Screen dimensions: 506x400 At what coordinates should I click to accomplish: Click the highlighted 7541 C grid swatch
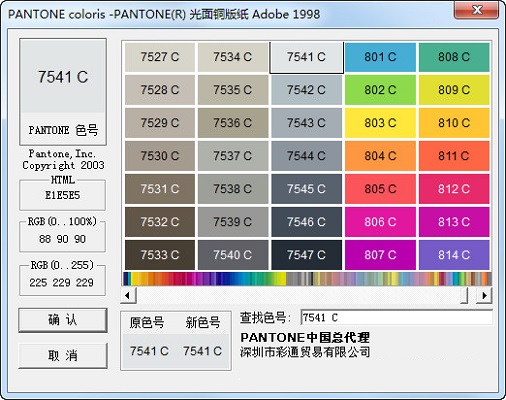(307, 57)
